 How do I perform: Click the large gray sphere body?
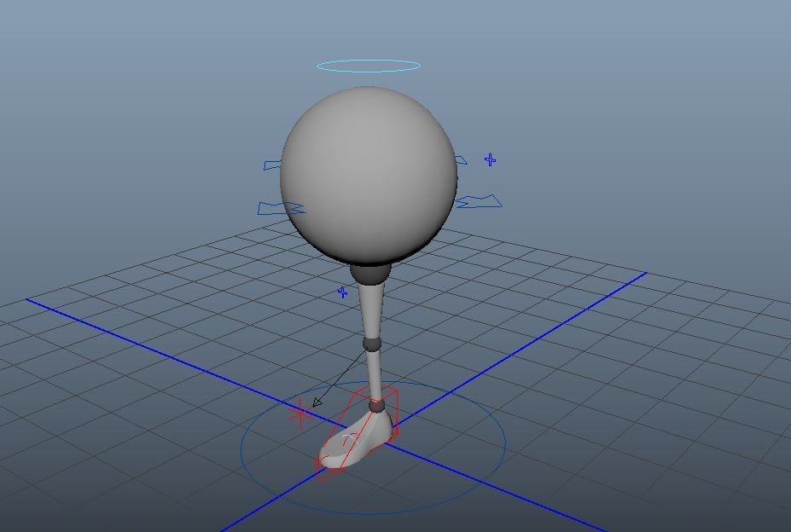click(x=367, y=171)
